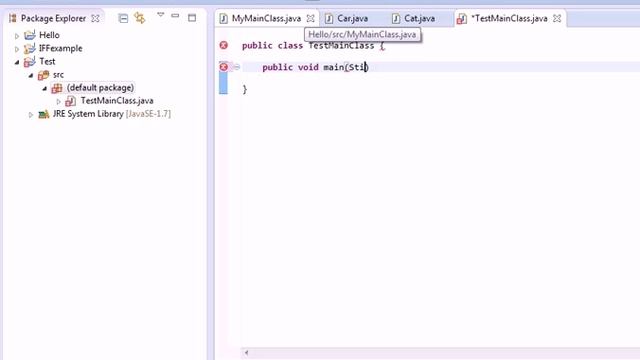Select JRE System Library icon
640x360 pixels.
pos(43,114)
